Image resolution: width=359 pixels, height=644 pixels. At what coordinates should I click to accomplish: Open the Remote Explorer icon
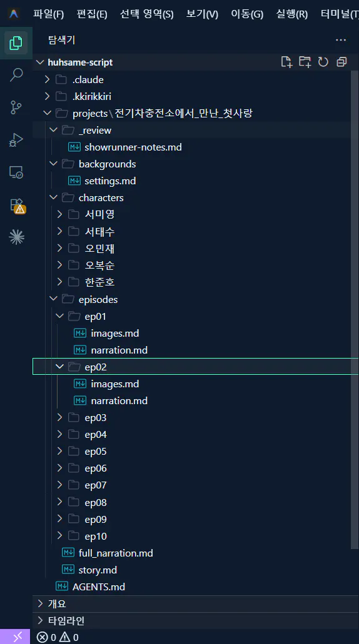(x=16, y=172)
